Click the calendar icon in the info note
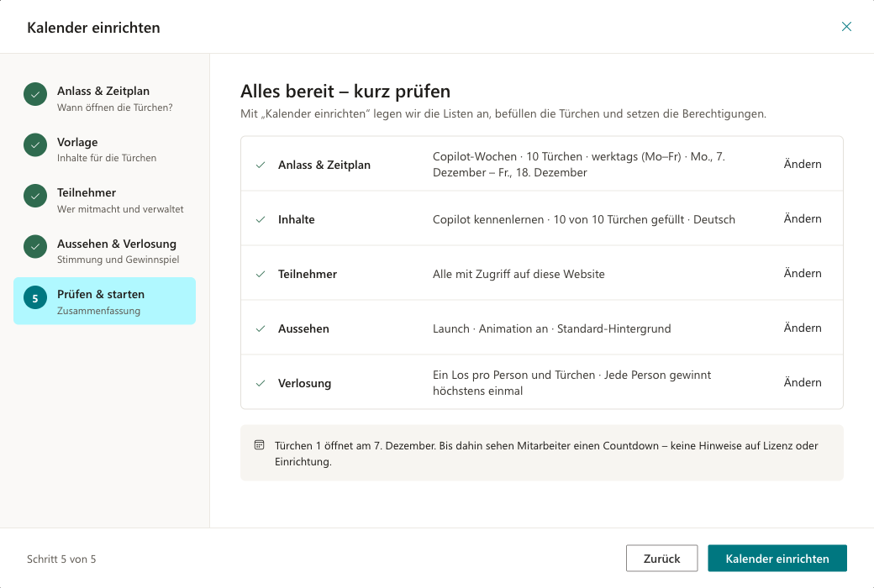 [259, 444]
